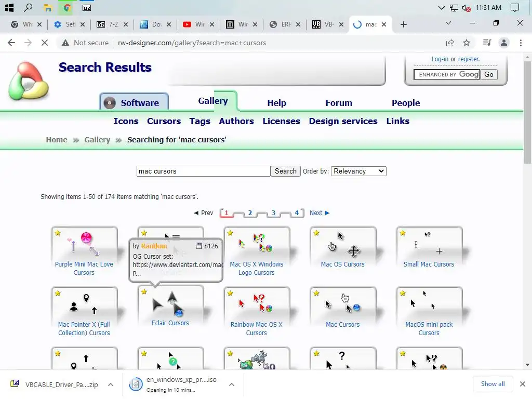Click the network tray icon
Image resolution: width=532 pixels, height=399 pixels.
454,8
